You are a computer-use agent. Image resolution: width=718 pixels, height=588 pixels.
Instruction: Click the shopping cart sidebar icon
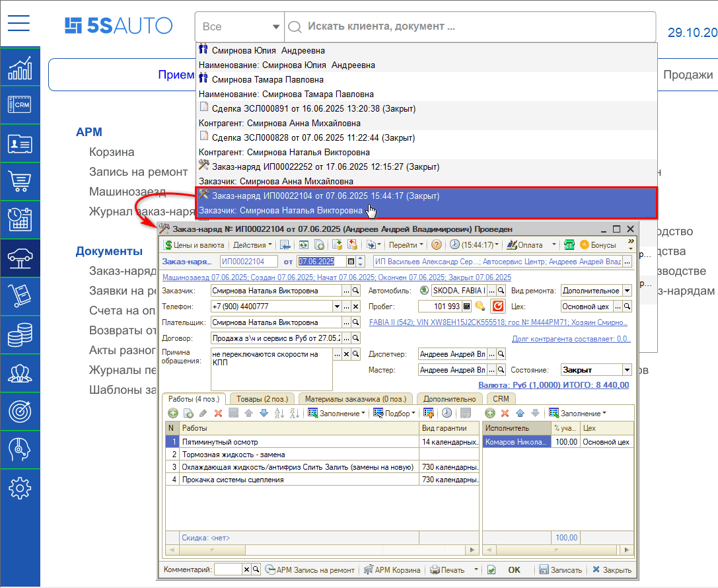tap(20, 180)
